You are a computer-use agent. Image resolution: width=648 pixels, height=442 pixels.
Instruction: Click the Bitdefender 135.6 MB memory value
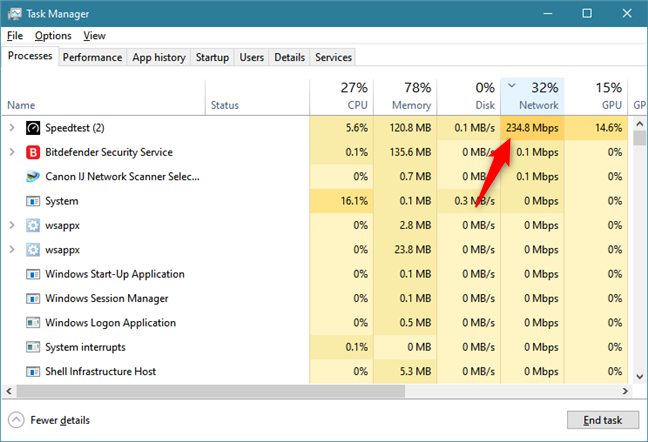[410, 152]
